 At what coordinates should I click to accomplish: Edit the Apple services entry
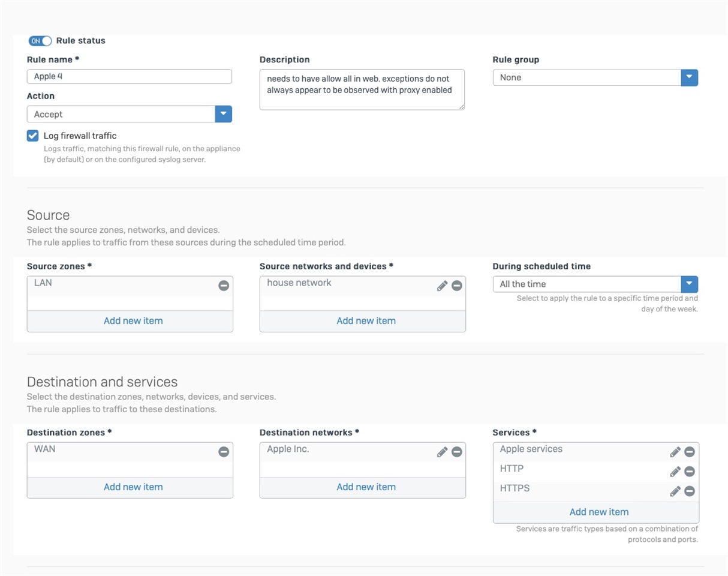click(675, 452)
